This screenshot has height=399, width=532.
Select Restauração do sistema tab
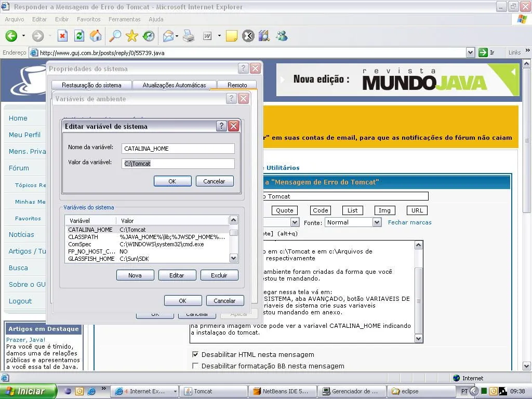(91, 85)
